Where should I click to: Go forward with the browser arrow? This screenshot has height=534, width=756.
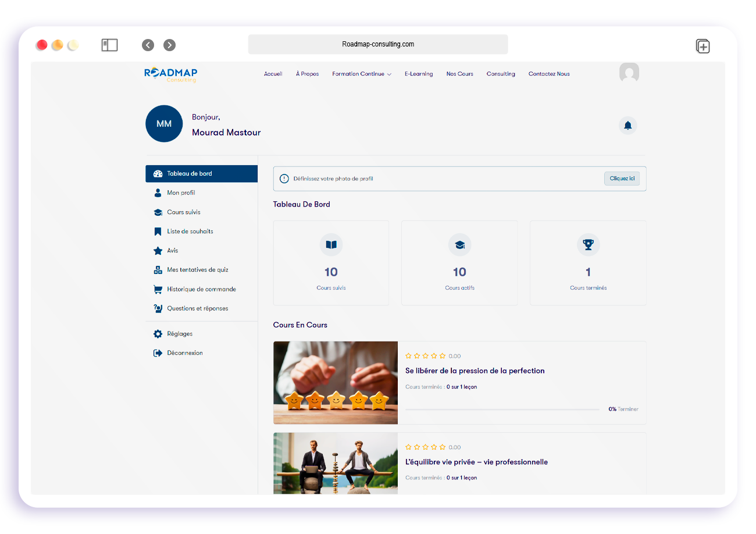pyautogui.click(x=169, y=45)
